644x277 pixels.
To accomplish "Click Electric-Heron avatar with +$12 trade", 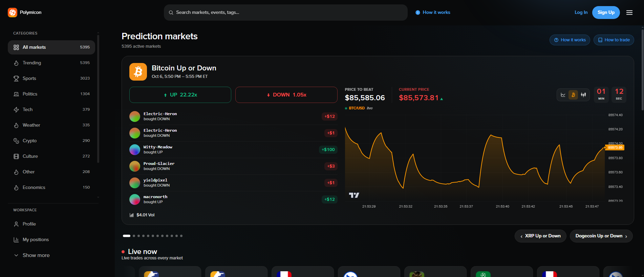I will coord(135,116).
